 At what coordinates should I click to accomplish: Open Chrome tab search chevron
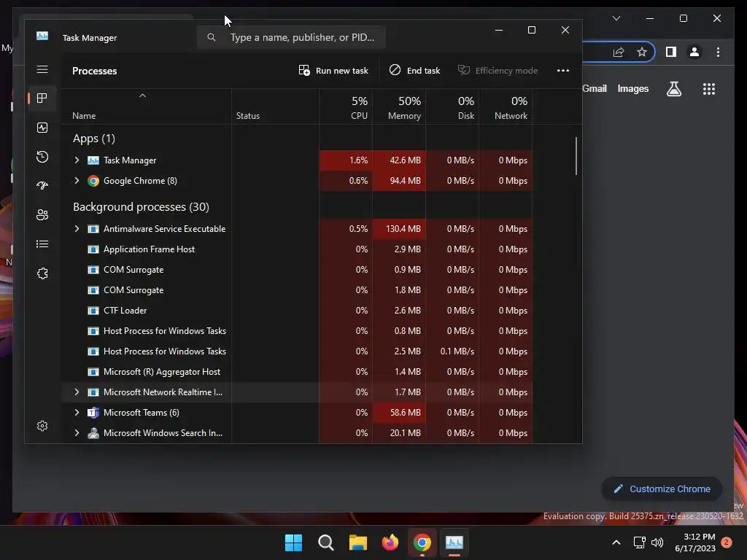pyautogui.click(x=616, y=18)
